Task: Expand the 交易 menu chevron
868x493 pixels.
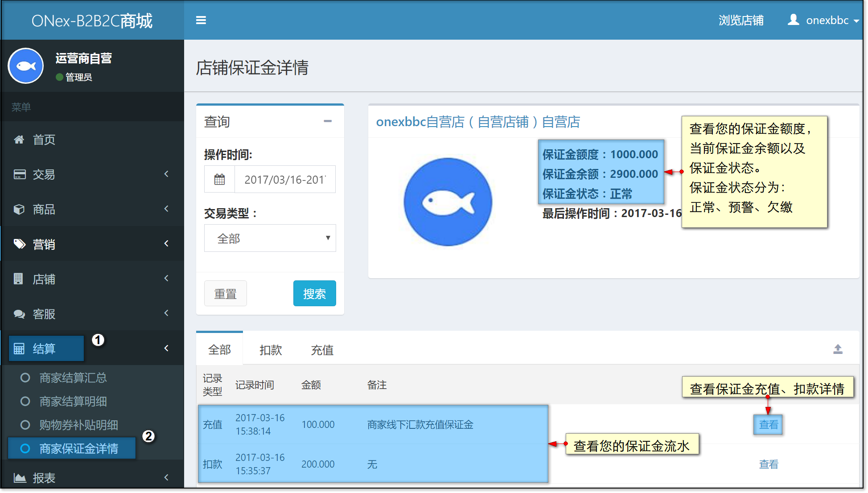Action: pos(166,174)
